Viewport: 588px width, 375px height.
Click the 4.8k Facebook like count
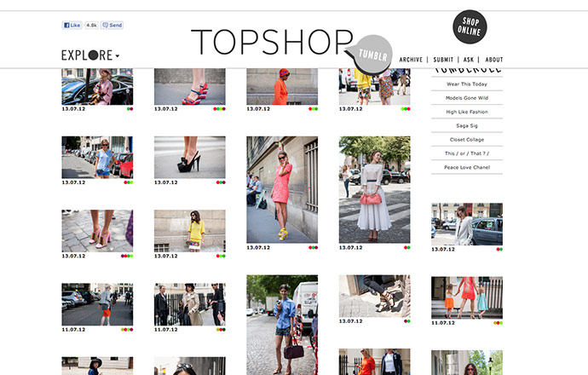click(x=91, y=25)
